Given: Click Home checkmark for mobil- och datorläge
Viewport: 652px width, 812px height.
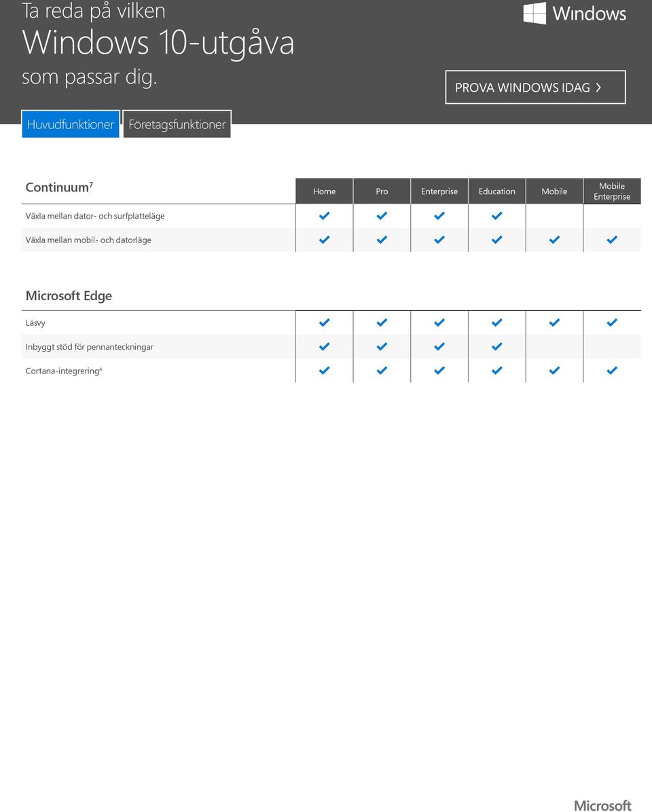Looking at the screenshot, I should pos(324,239).
